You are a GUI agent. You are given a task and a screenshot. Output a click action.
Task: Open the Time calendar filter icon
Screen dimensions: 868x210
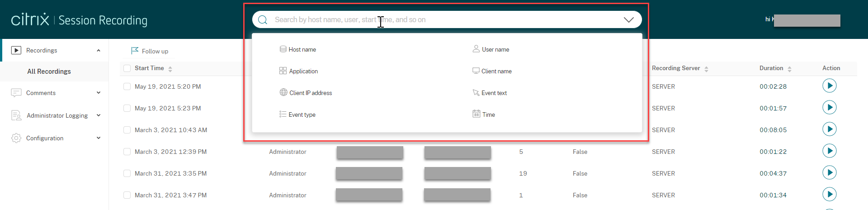[476, 114]
